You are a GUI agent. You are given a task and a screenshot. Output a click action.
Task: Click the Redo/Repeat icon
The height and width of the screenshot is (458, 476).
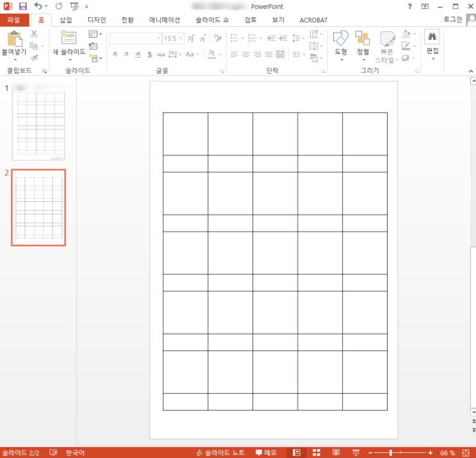[59, 6]
